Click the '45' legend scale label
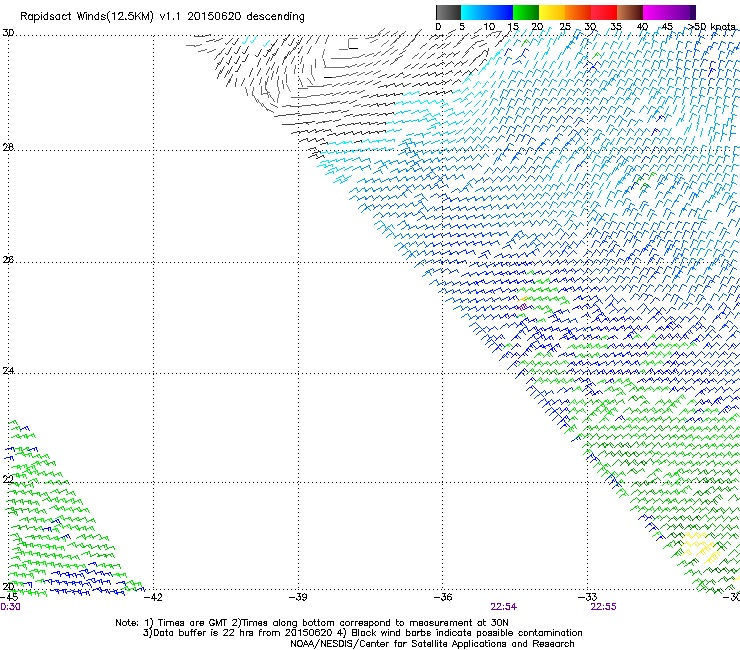Image resolution: width=740 pixels, height=650 pixels. point(667,27)
